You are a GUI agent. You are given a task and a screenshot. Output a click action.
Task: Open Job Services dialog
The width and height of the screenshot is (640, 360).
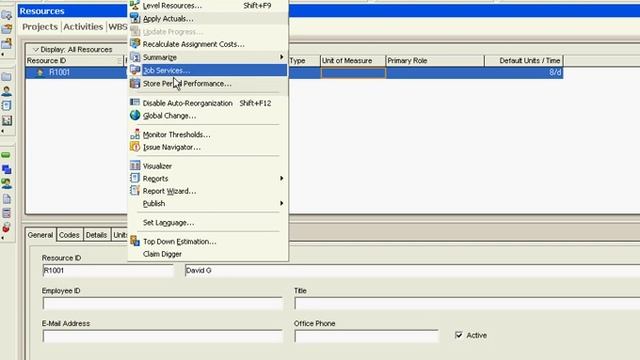(x=208, y=70)
